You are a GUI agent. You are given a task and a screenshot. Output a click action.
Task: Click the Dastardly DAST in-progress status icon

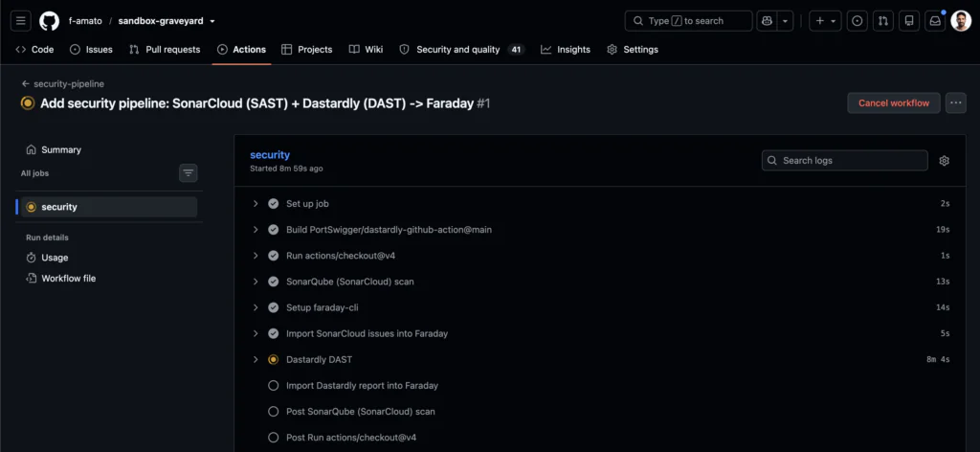(x=273, y=359)
